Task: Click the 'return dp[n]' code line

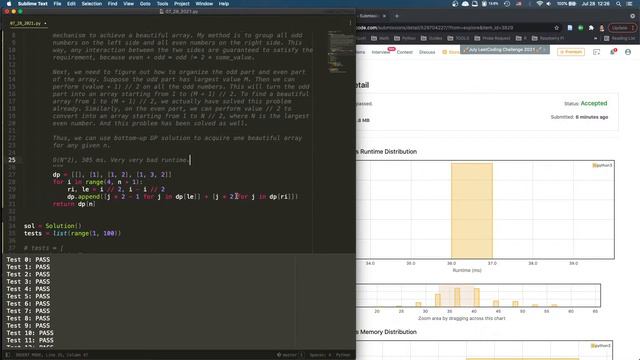Action: click(x=74, y=204)
